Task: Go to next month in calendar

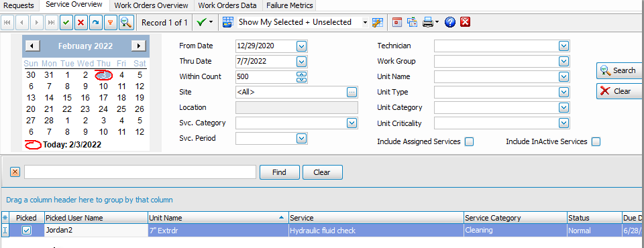Action: point(139,46)
